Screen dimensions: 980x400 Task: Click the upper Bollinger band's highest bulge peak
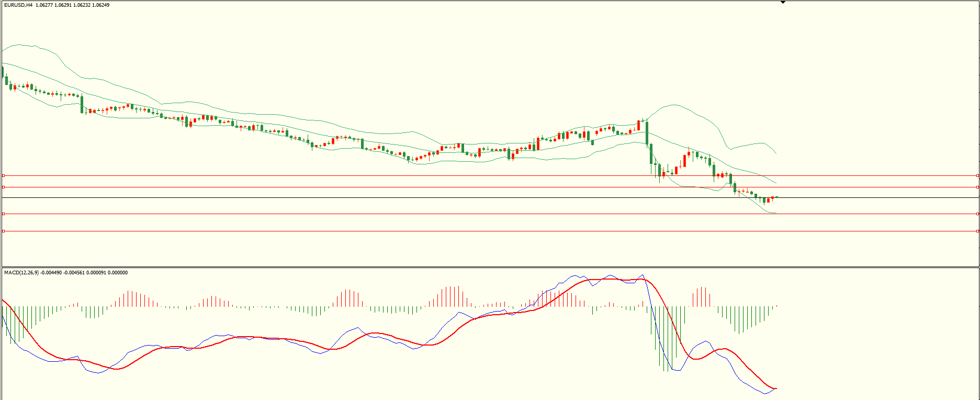675,105
